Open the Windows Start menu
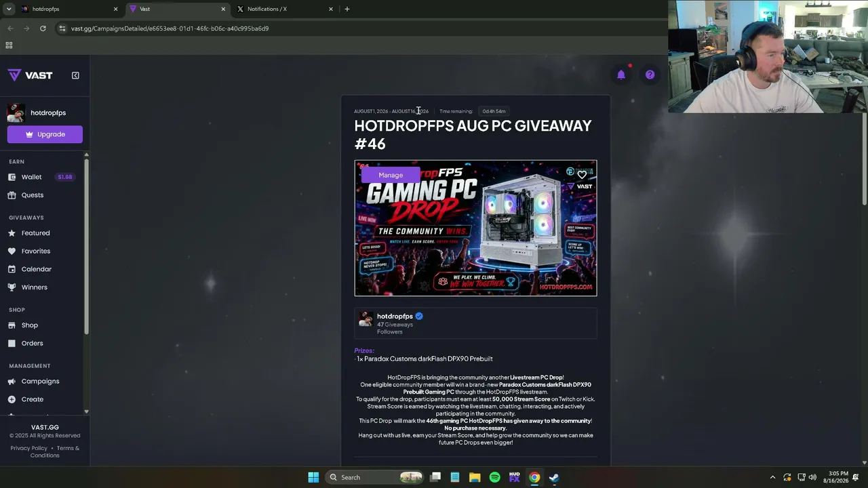Viewport: 868px width, 488px height. pos(313,477)
